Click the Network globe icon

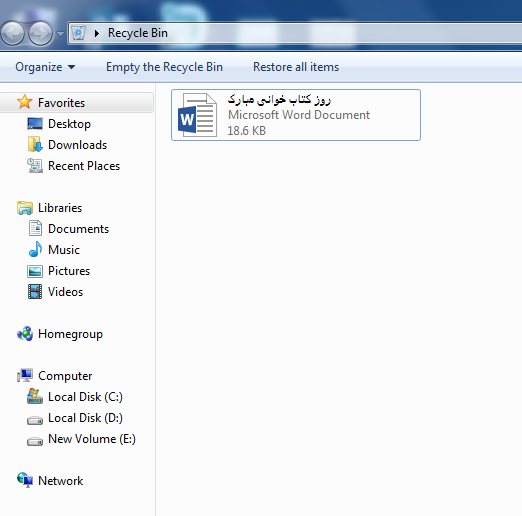coord(25,480)
